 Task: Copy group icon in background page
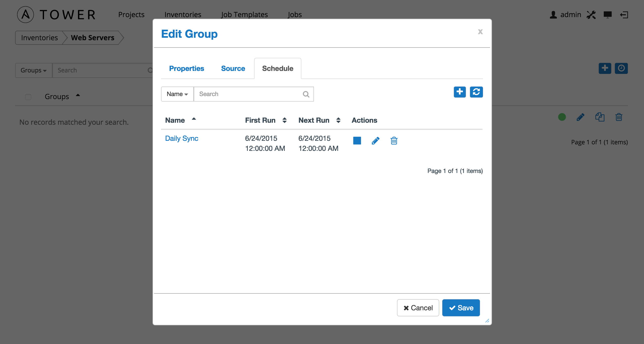click(x=600, y=117)
